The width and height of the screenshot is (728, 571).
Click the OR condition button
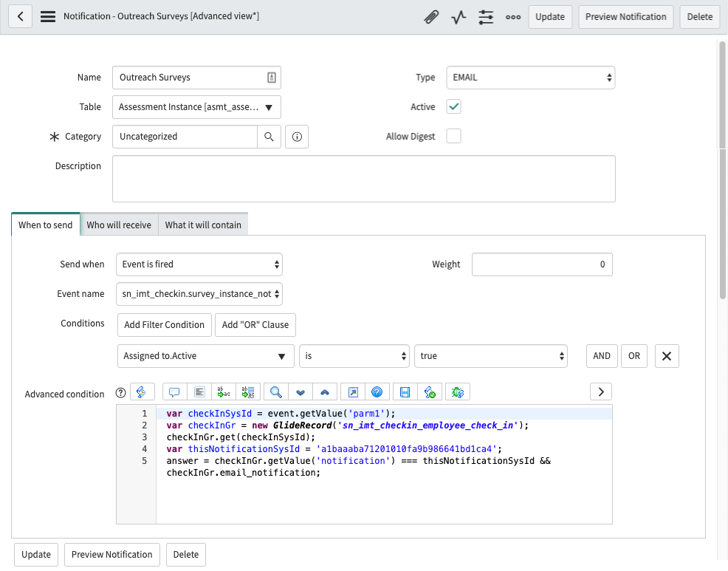(x=634, y=356)
